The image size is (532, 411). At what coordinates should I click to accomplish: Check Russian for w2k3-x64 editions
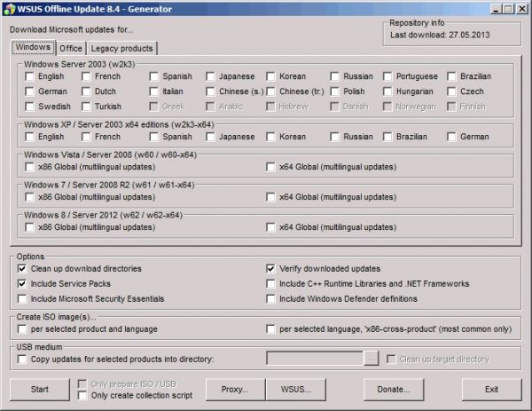[x=335, y=137]
